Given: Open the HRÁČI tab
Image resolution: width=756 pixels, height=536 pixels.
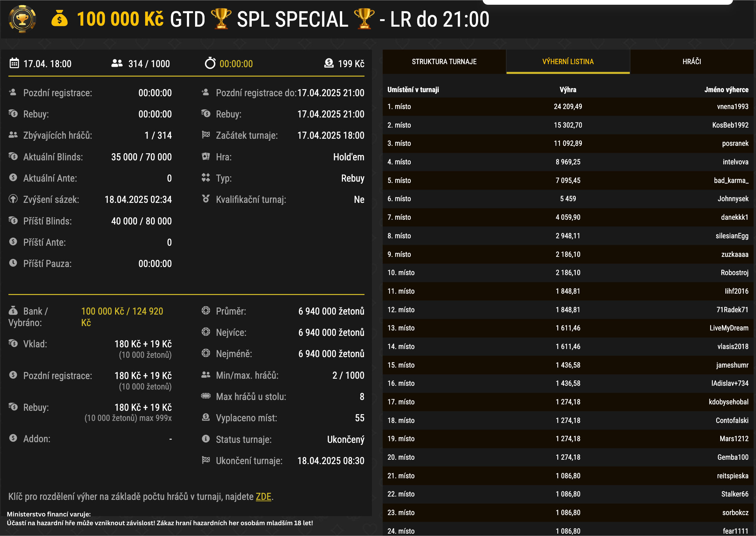Looking at the screenshot, I should click(x=692, y=61).
